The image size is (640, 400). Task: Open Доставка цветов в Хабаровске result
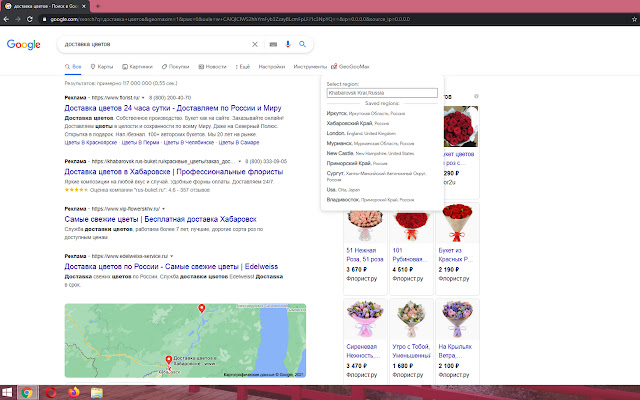[x=173, y=172]
